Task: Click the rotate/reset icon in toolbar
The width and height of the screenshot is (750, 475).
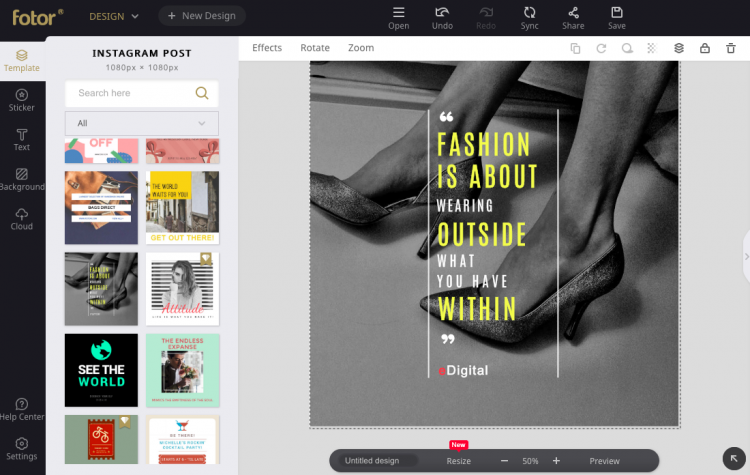Action: click(x=601, y=48)
